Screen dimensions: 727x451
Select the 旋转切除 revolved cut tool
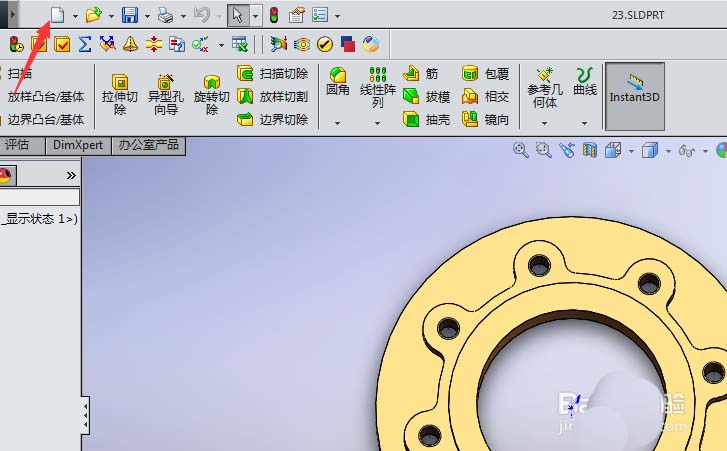pyautogui.click(x=211, y=94)
